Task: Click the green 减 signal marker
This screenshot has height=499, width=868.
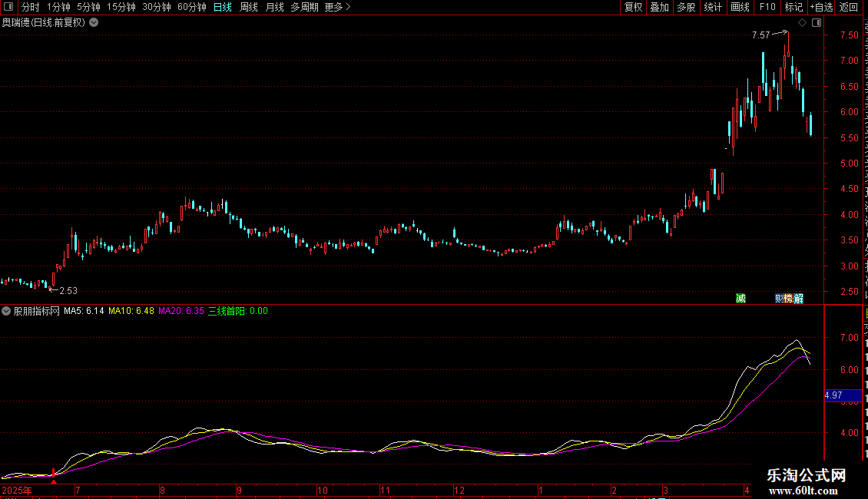Action: point(740,299)
